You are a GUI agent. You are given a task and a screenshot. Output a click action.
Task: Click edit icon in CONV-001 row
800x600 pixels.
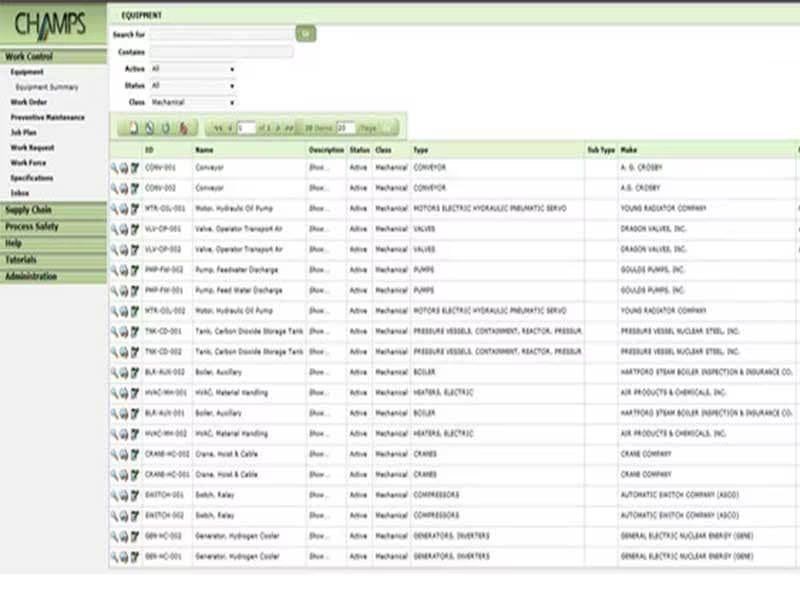(135, 168)
